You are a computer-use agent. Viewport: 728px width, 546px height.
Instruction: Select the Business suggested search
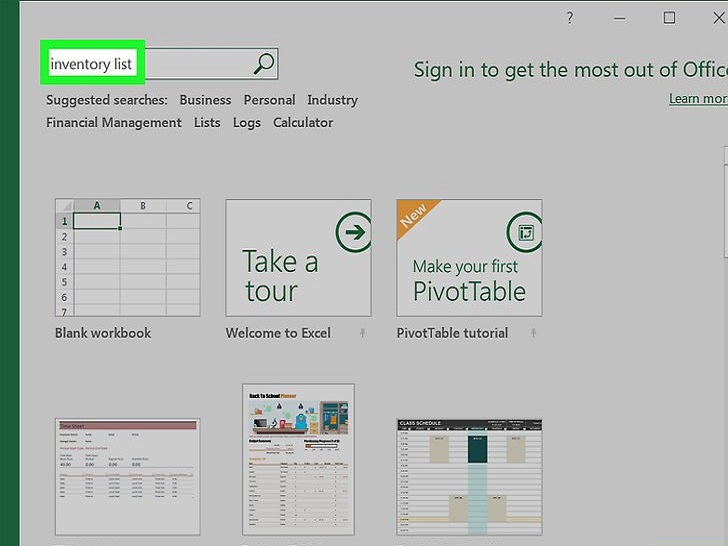coord(205,100)
